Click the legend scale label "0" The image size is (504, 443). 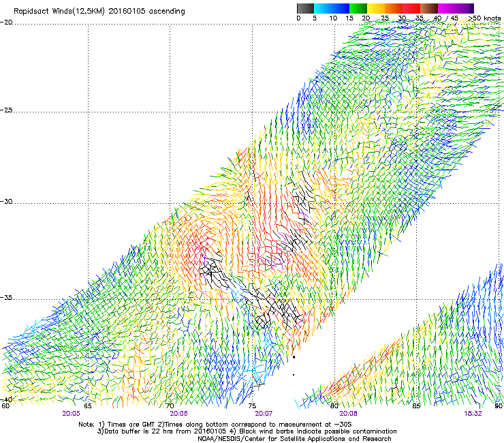pos(298,18)
